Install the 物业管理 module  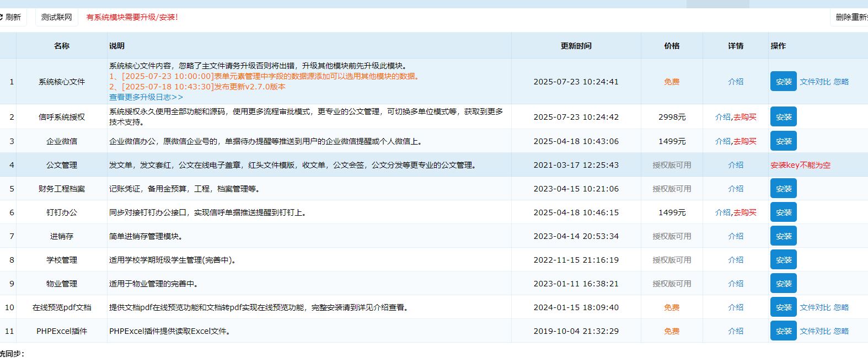[783, 284]
